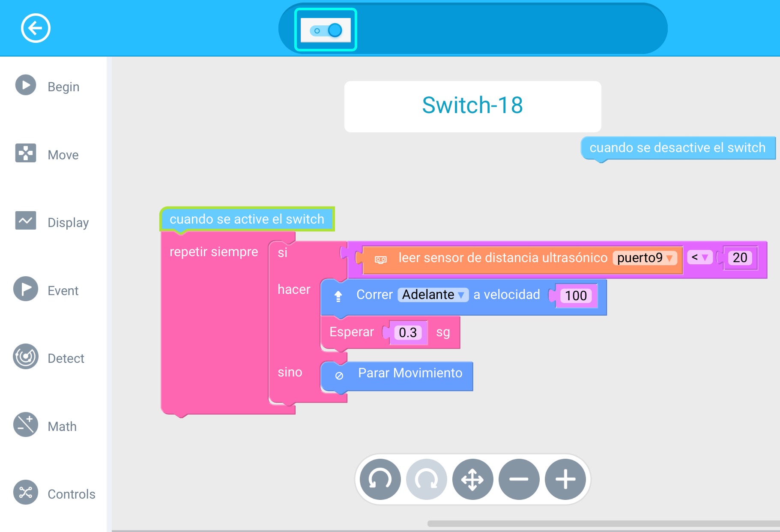
Task: Select the Event flag icon
Action: click(26, 289)
